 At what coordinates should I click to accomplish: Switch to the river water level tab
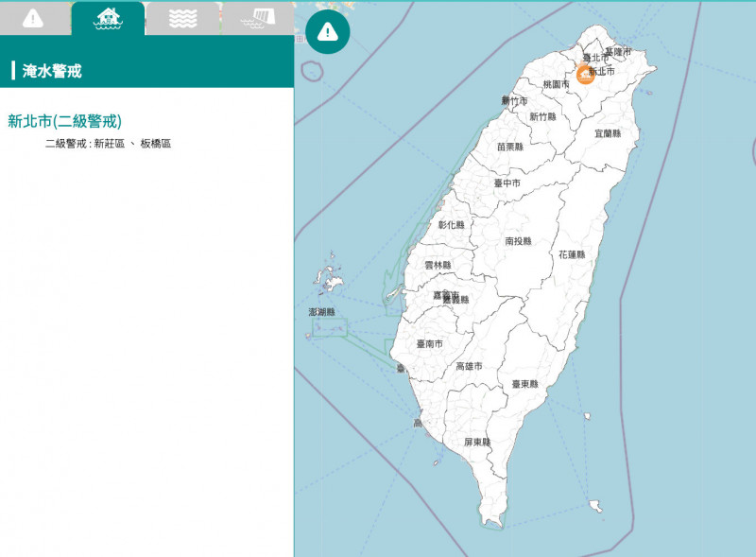pos(182,18)
